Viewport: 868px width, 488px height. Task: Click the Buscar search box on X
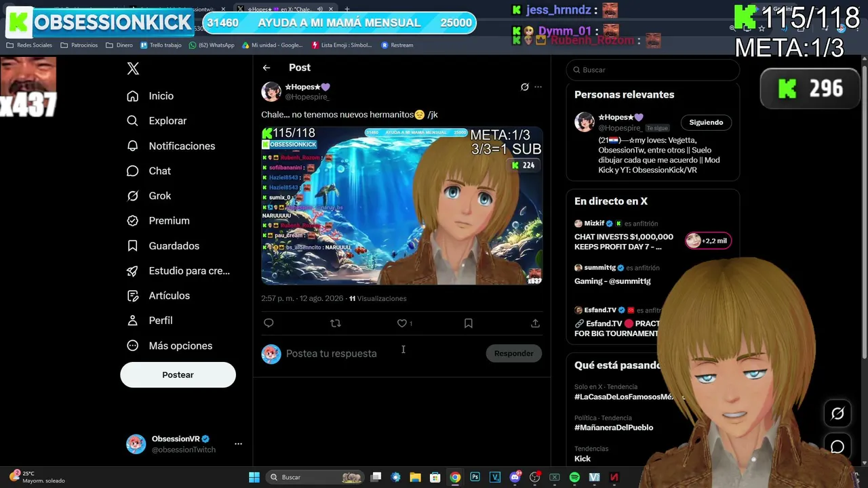(652, 70)
